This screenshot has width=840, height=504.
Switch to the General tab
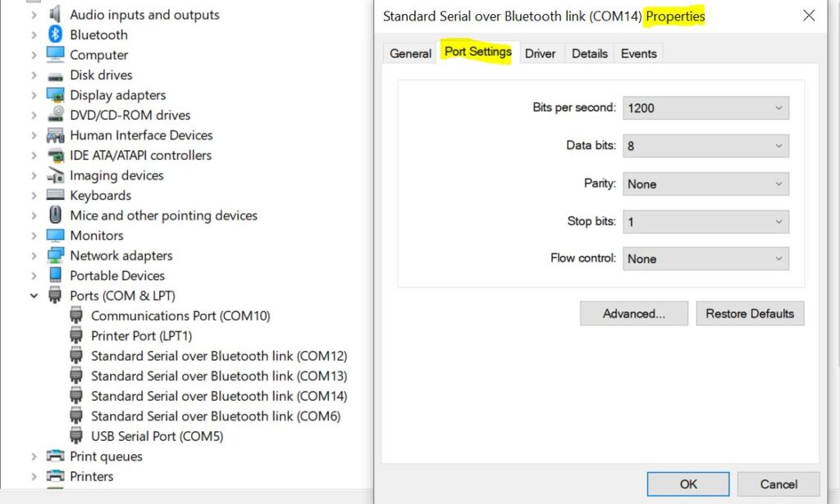pos(410,53)
